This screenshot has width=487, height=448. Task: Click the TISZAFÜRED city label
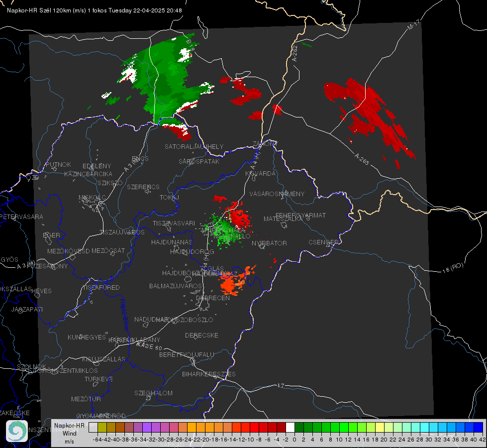click(101, 287)
